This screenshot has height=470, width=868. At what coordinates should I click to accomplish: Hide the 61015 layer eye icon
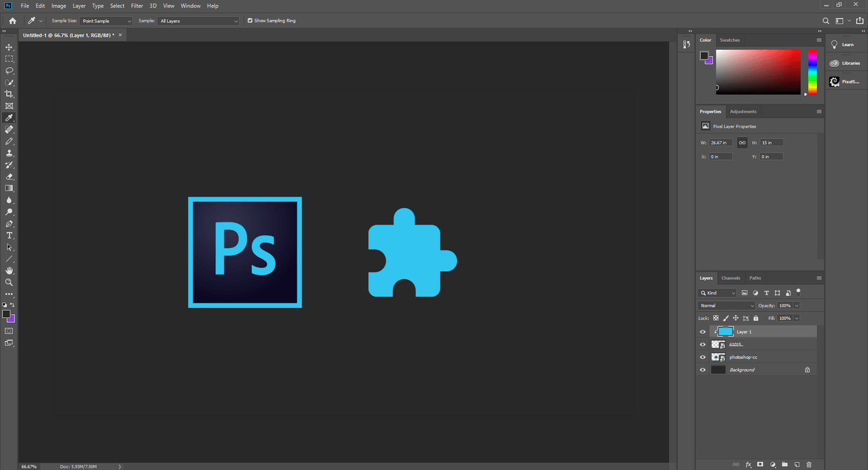pyautogui.click(x=703, y=345)
